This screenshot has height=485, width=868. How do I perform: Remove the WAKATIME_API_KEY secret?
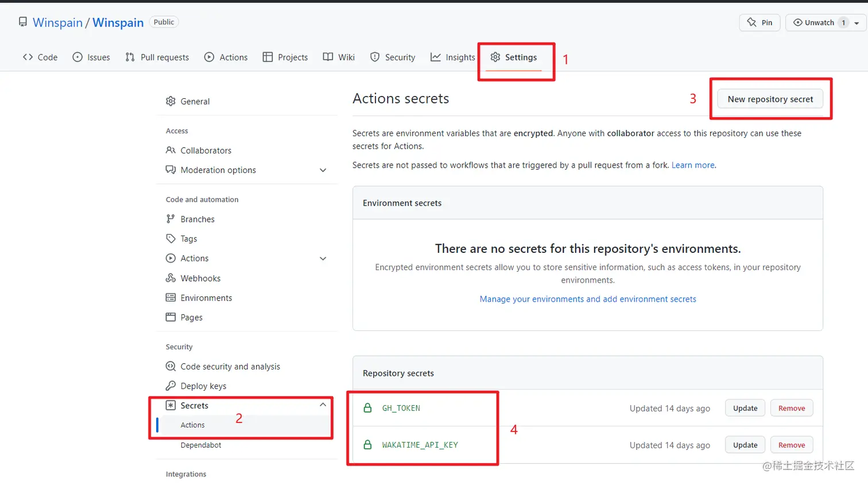click(791, 445)
